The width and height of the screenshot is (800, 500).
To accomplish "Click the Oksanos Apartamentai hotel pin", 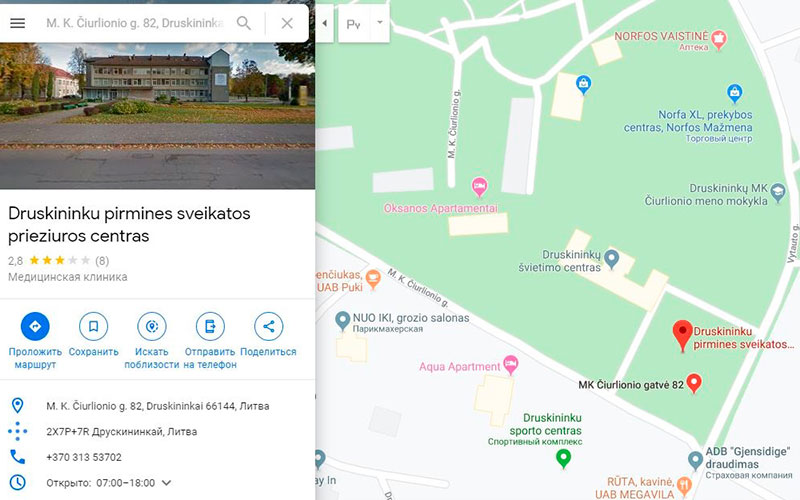I will [x=479, y=187].
